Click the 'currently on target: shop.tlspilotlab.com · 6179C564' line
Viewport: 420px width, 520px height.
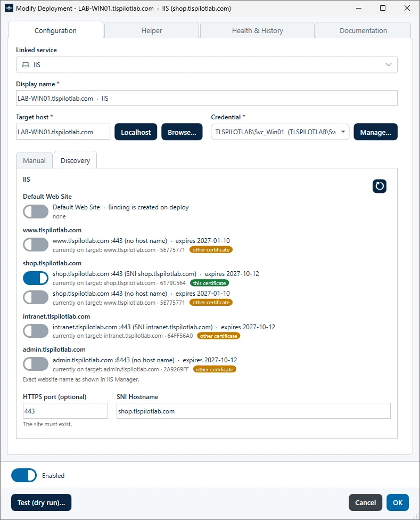point(119,283)
